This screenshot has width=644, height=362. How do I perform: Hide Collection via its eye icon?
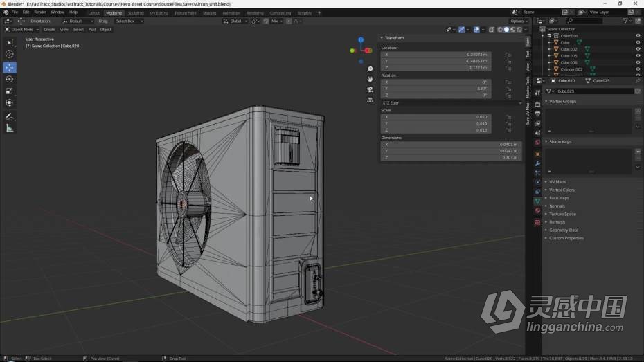(x=638, y=36)
